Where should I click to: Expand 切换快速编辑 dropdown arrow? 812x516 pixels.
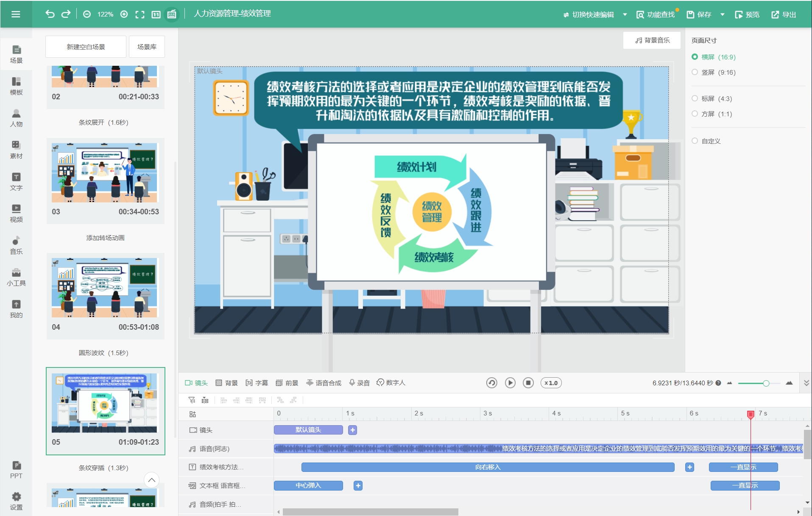(625, 14)
